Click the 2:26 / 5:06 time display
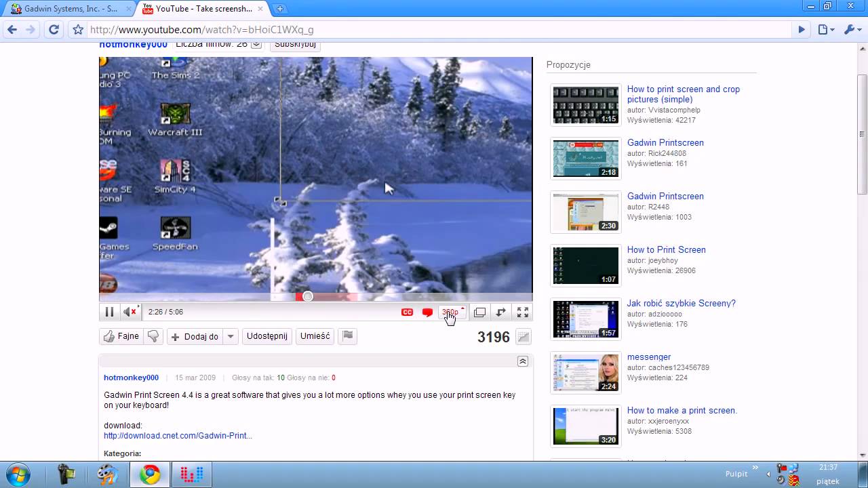 coord(165,312)
